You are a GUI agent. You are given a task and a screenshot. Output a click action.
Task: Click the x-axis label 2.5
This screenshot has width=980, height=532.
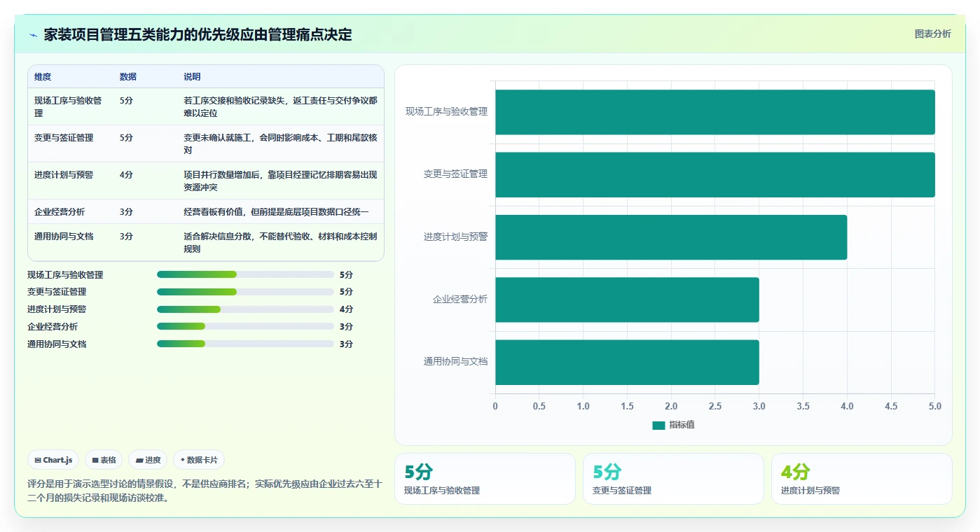pos(715,406)
